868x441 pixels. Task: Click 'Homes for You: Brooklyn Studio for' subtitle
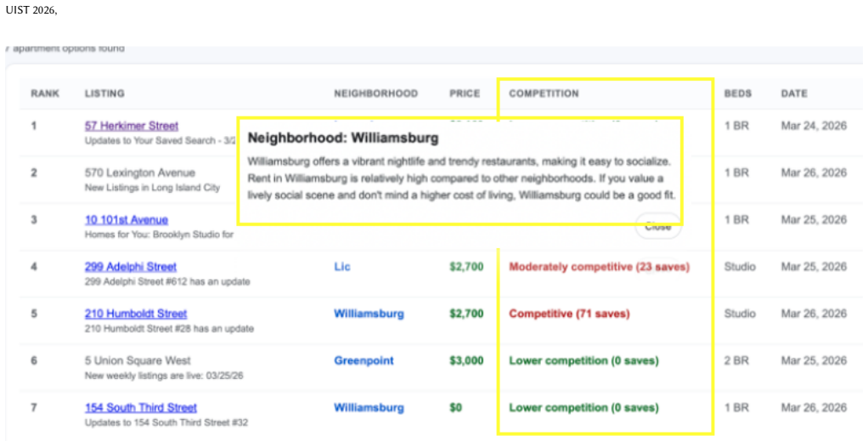point(159,235)
